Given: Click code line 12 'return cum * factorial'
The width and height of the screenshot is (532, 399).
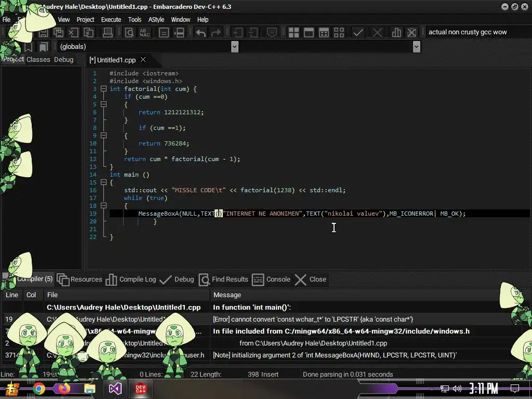Looking at the screenshot, I should (x=182, y=159).
